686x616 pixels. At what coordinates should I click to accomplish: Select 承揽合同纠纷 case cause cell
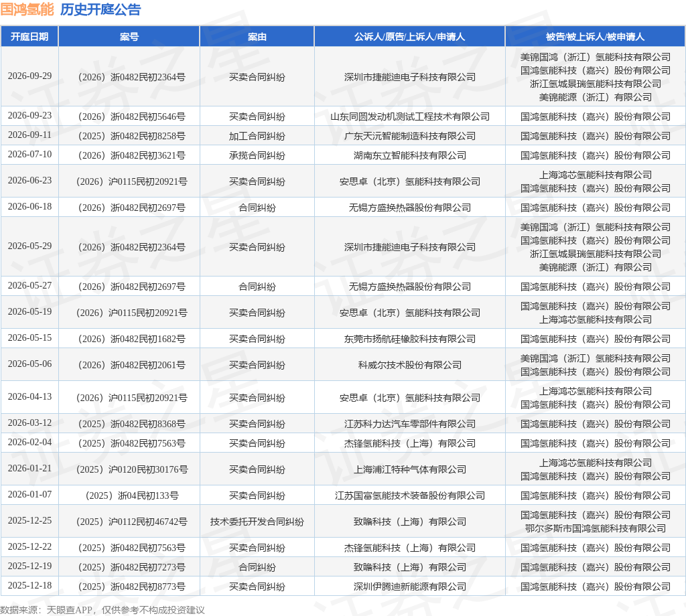[x=257, y=155]
